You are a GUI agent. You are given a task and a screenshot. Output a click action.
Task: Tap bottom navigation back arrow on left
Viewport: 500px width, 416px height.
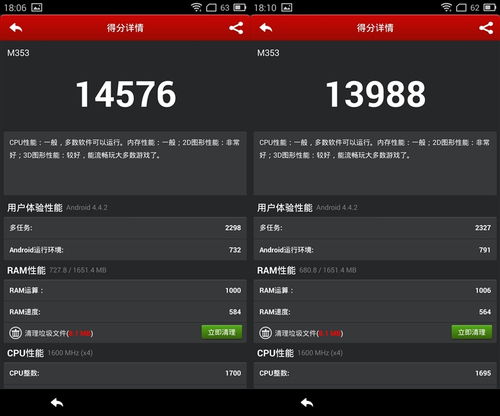click(x=57, y=403)
